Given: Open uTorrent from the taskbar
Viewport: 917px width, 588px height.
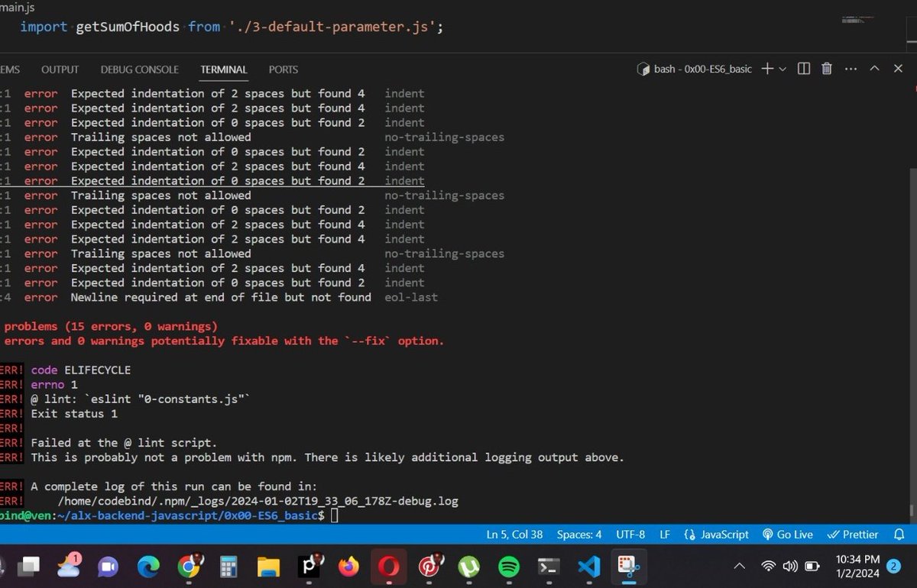Looking at the screenshot, I should (x=468, y=567).
